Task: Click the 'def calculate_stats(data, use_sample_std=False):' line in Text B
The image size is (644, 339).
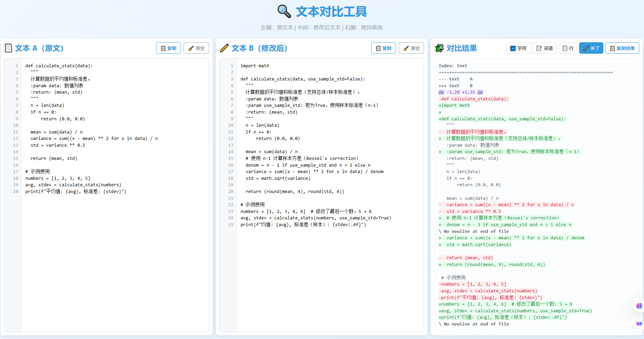Action: click(303, 79)
